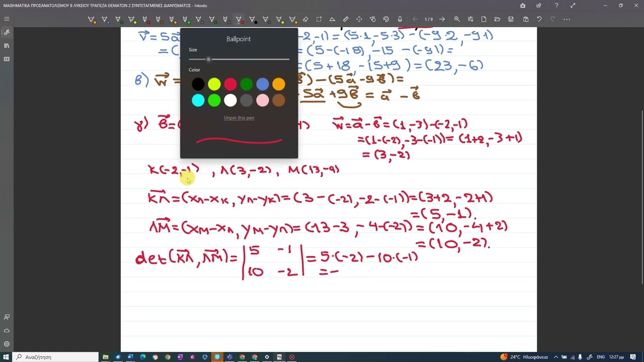This screenshot has width=644, height=362.
Task: Click the page indicator 1 / 9
Action: pos(429,19)
